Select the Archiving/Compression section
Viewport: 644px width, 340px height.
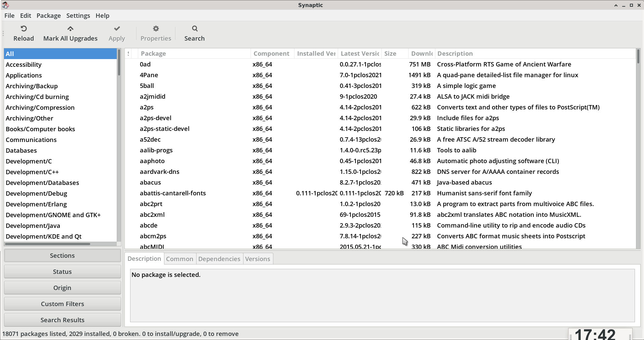point(40,108)
